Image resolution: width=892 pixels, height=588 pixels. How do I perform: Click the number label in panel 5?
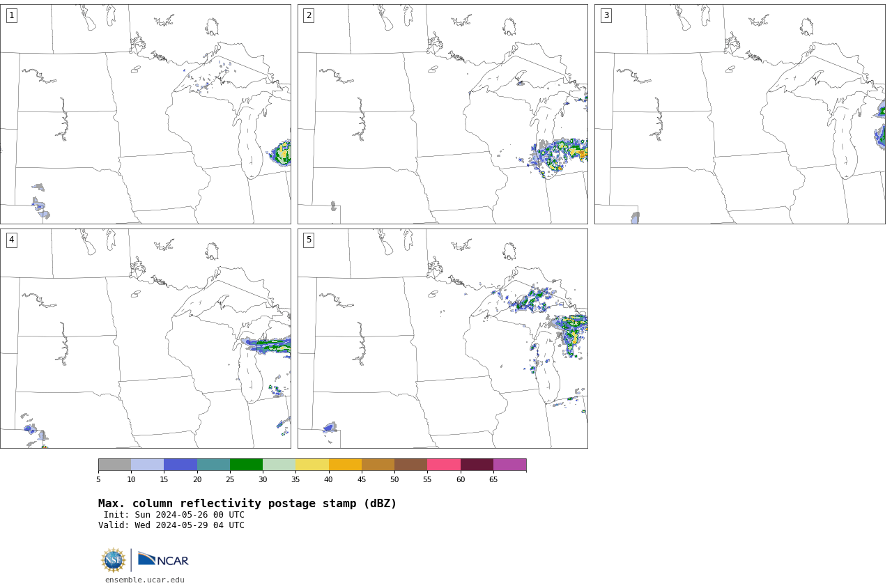pos(309,240)
